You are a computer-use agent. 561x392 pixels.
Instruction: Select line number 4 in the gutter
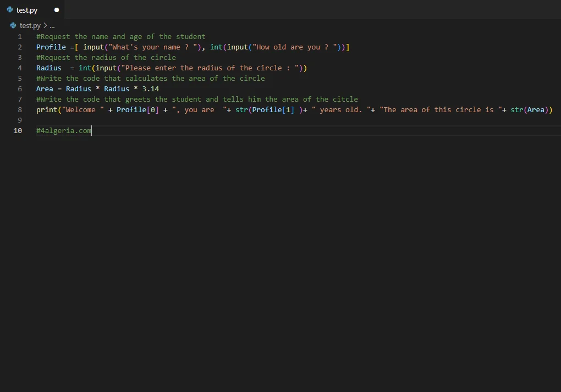[20, 68]
